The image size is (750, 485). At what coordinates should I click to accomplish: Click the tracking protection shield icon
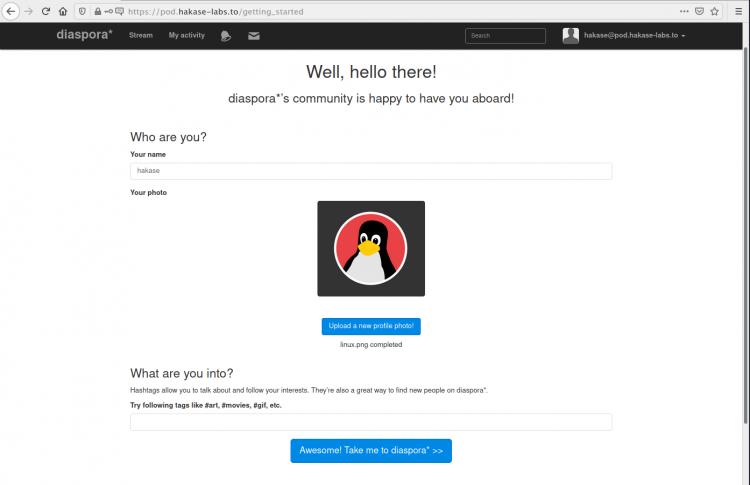tap(82, 11)
